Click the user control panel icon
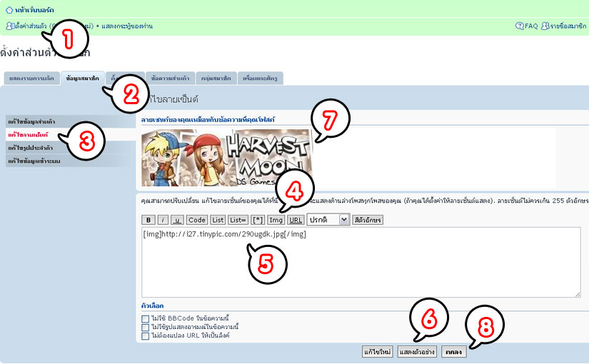The width and height of the screenshot is (589, 364). click(x=10, y=26)
